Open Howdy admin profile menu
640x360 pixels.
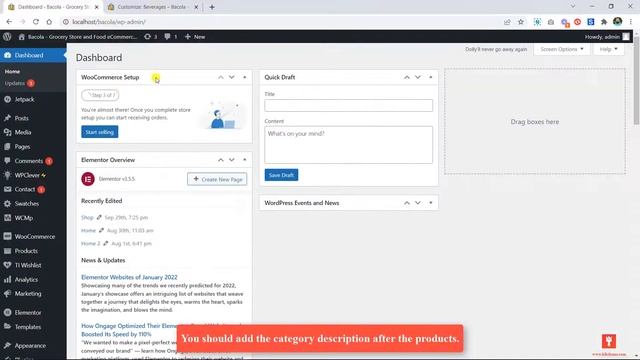[x=607, y=37]
